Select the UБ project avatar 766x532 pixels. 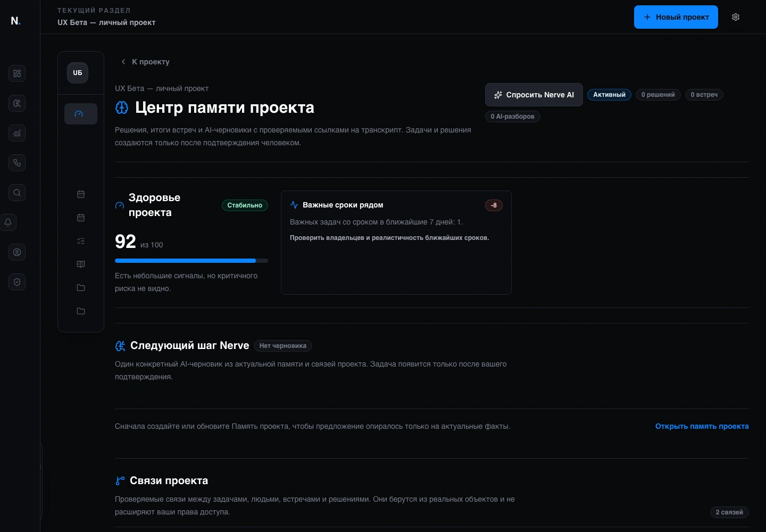point(78,73)
